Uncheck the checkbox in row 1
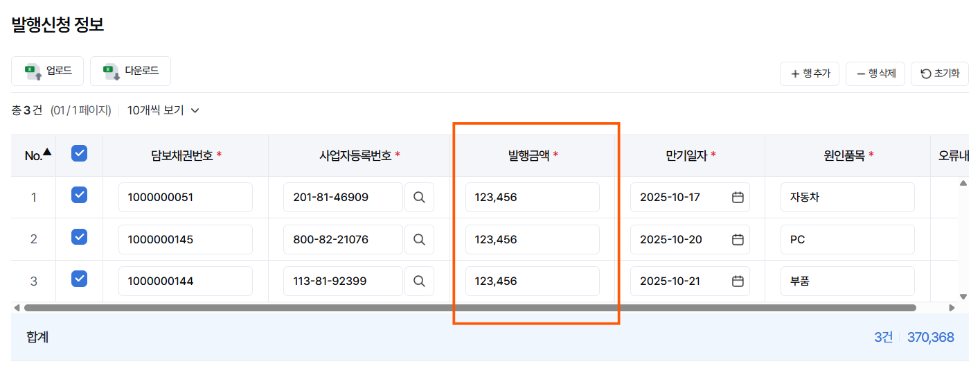The height and width of the screenshot is (373, 980). pos(80,195)
